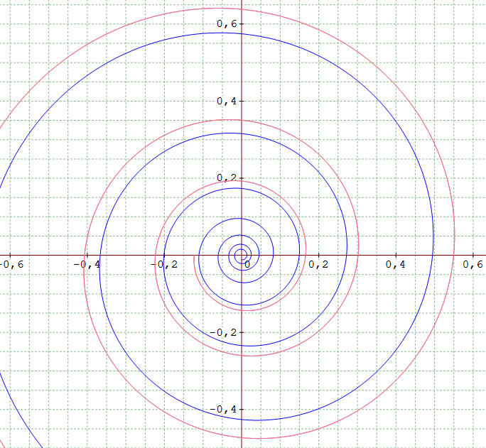Click the -0,2 label on the vertical axis
Screen dimensions: 486x448
pyautogui.click(x=223, y=332)
